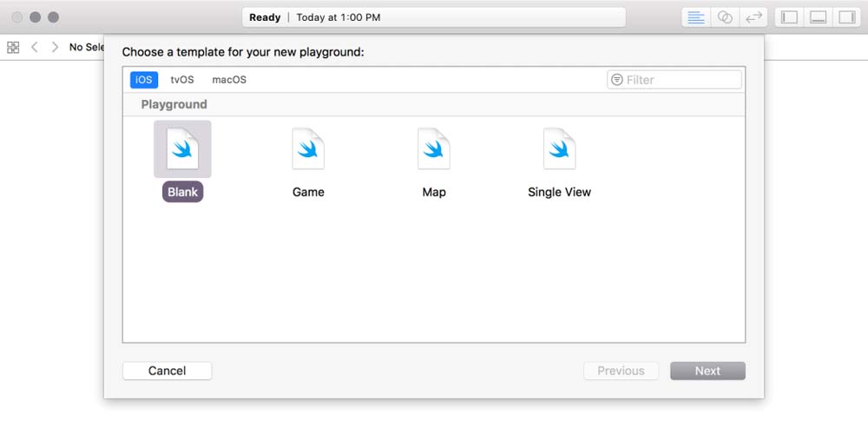Viewport: 868px width, 421px height.
Task: Click the Game template label
Action: [x=308, y=192]
